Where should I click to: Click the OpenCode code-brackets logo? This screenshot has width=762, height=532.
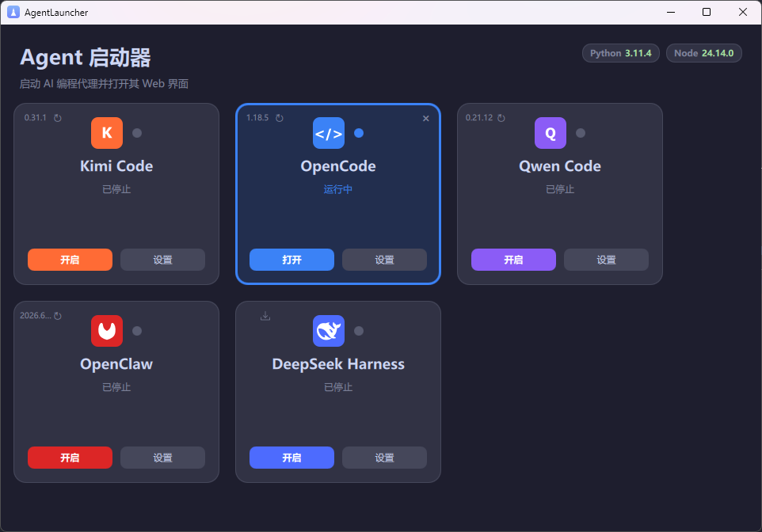coord(329,133)
